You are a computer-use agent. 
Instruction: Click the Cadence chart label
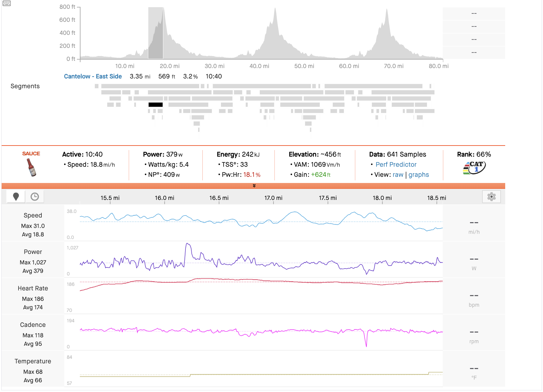point(33,325)
